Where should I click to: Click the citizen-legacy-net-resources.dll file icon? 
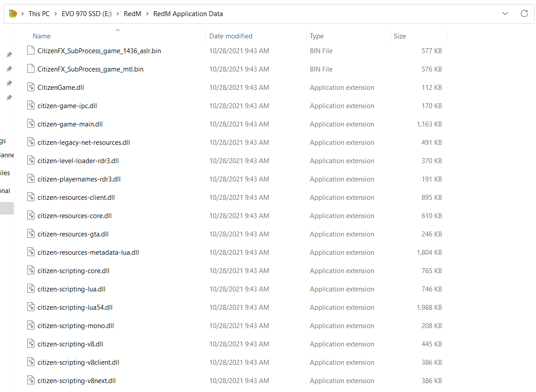tap(31, 142)
